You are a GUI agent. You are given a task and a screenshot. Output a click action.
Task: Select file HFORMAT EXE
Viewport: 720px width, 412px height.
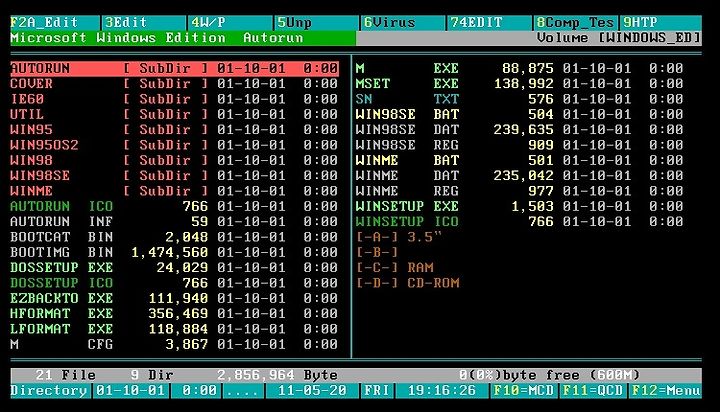point(174,313)
